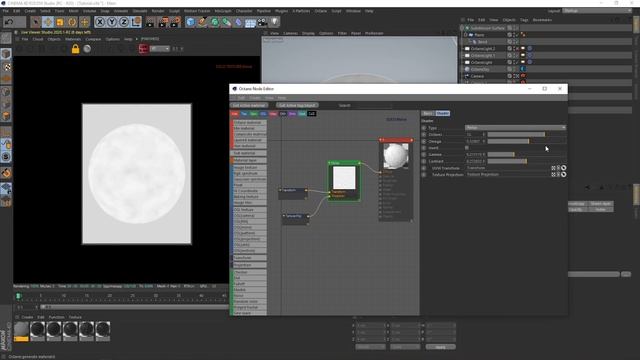
Task: Toggle the red Mat node filter
Action: coord(235,113)
